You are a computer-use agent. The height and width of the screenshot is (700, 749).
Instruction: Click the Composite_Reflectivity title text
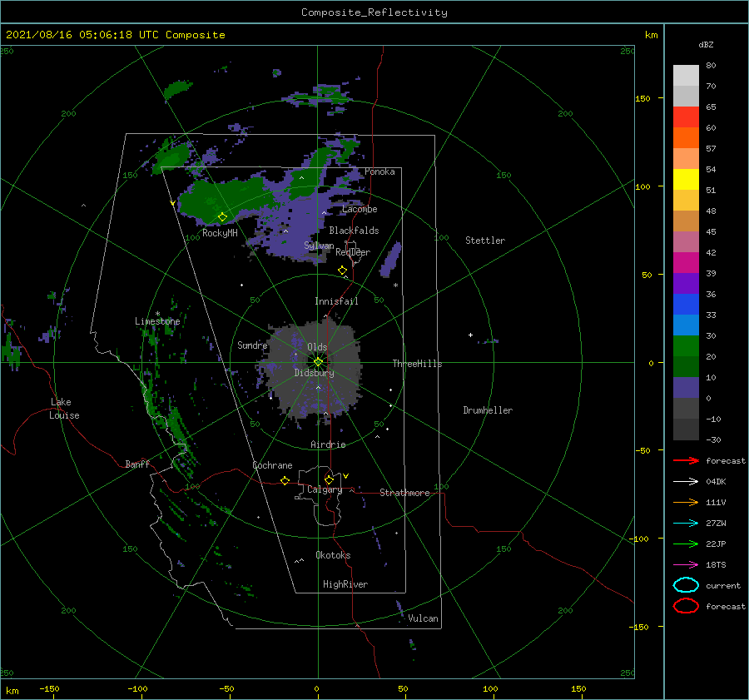[374, 12]
